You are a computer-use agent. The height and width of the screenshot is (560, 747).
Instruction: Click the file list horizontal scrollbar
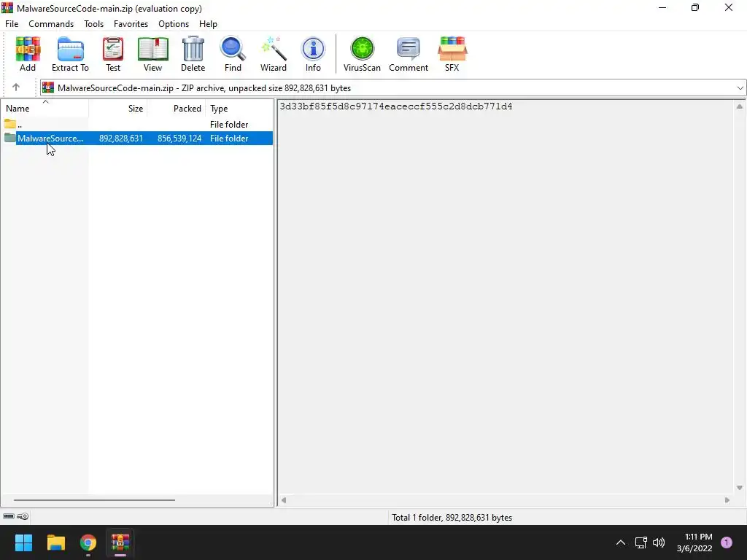tap(94, 500)
